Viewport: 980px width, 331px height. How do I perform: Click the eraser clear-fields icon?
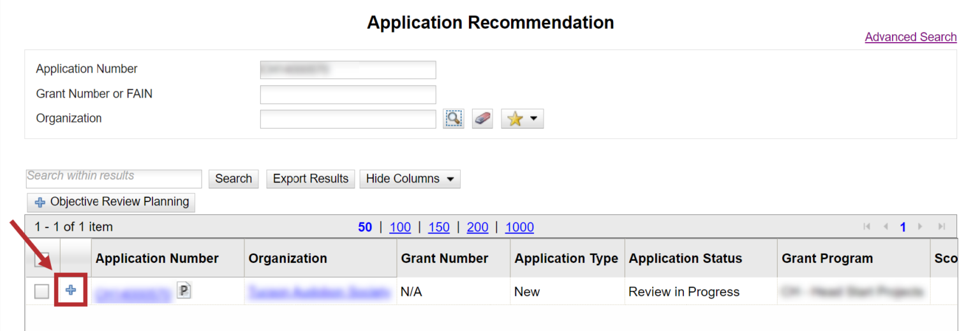482,119
